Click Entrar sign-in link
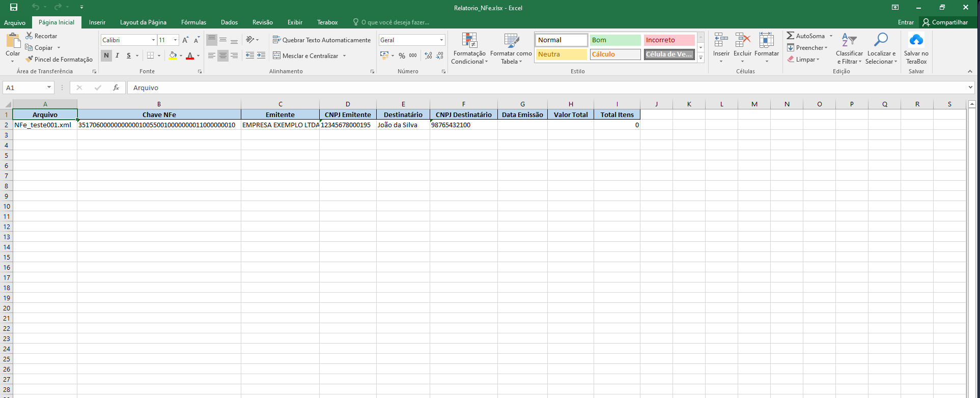The height and width of the screenshot is (398, 980). pyautogui.click(x=906, y=22)
